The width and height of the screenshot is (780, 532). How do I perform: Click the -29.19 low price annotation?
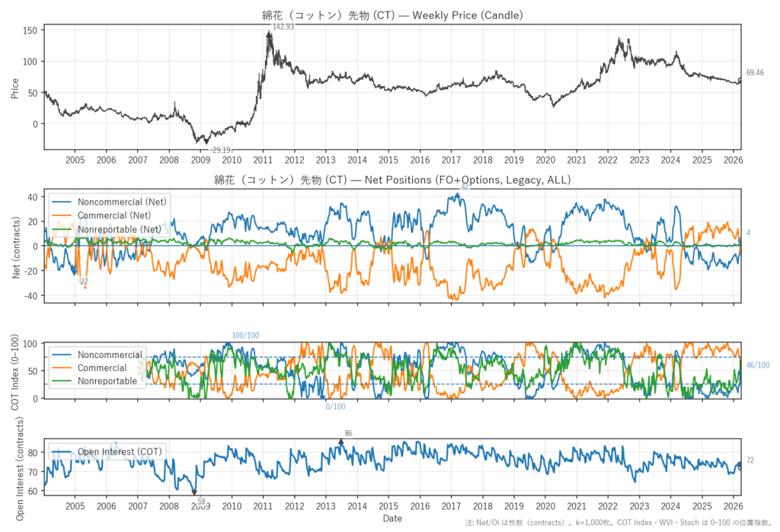(222, 150)
